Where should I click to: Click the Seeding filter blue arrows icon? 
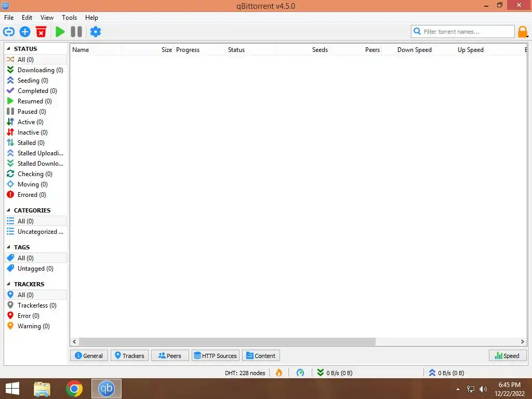coord(10,81)
